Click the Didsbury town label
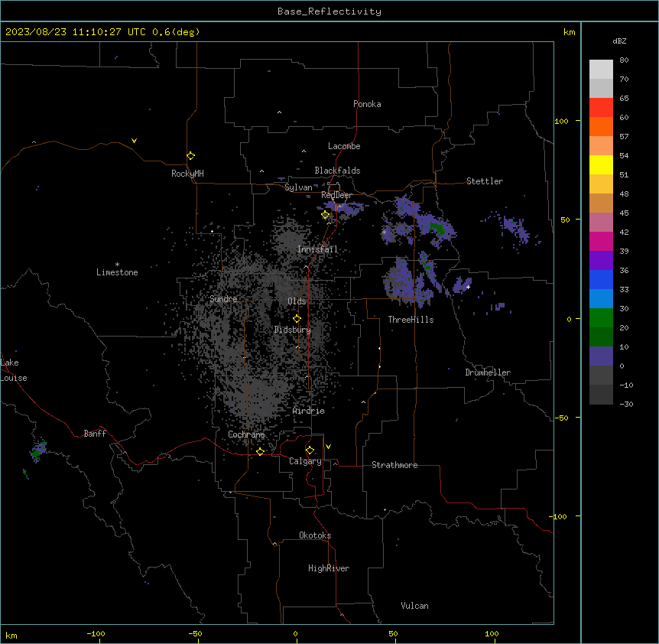The image size is (659, 644). [x=293, y=330]
